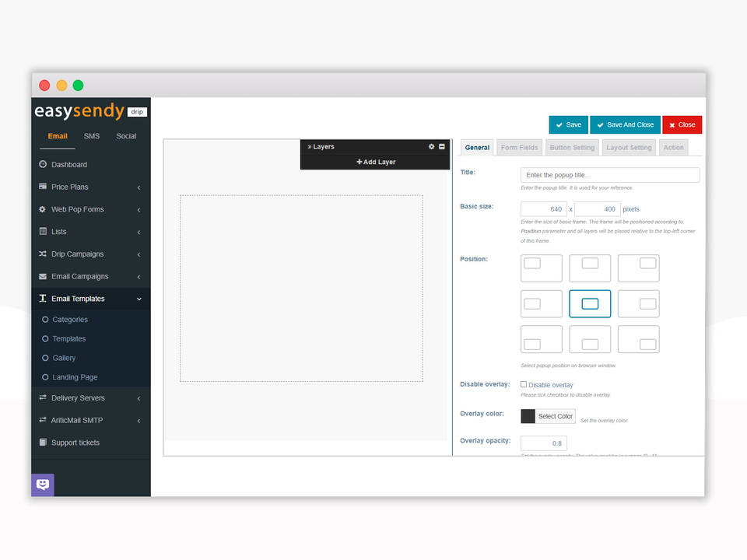
Task: Switch to the Form Fields tab
Action: (519, 148)
